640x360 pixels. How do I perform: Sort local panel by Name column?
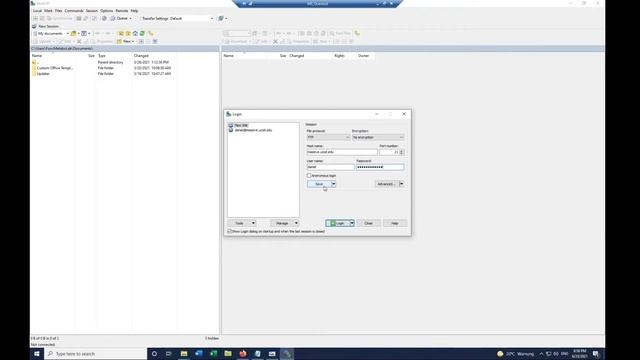(37, 56)
